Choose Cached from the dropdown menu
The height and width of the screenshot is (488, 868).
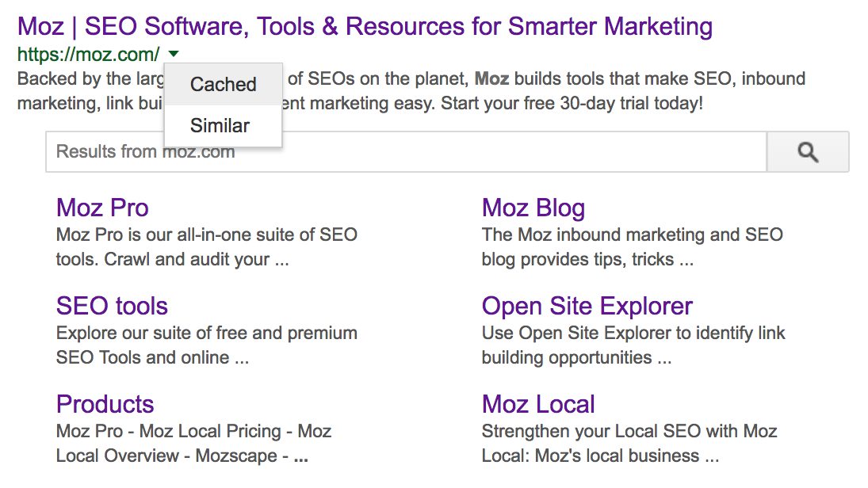pyautogui.click(x=223, y=85)
